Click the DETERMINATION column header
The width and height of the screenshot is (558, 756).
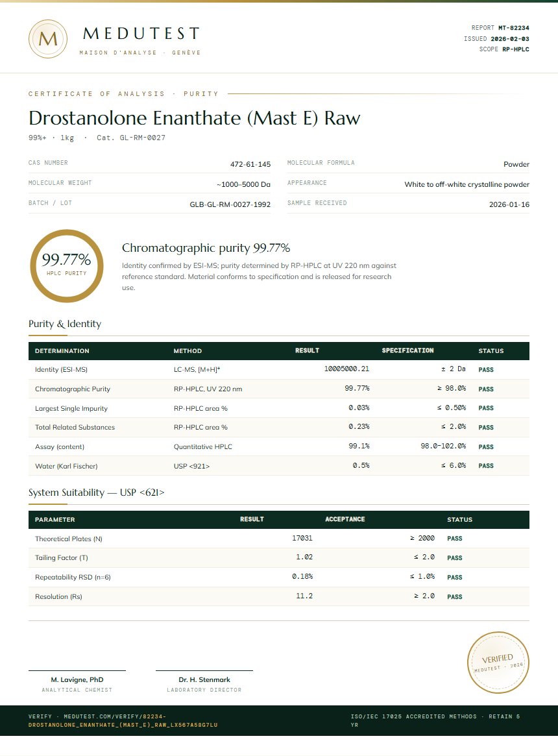click(62, 351)
